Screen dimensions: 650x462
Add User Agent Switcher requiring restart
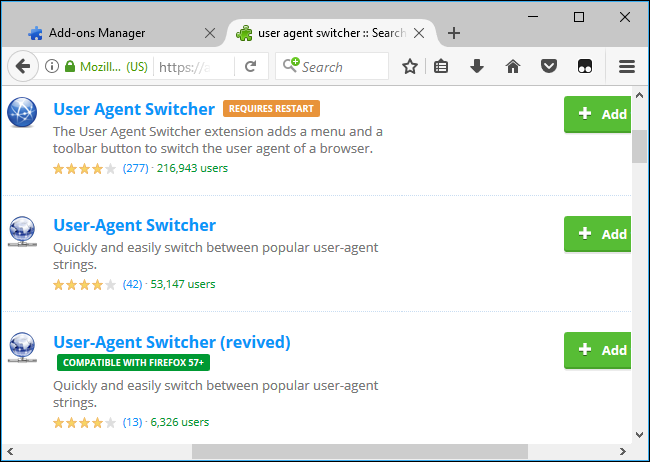point(597,114)
